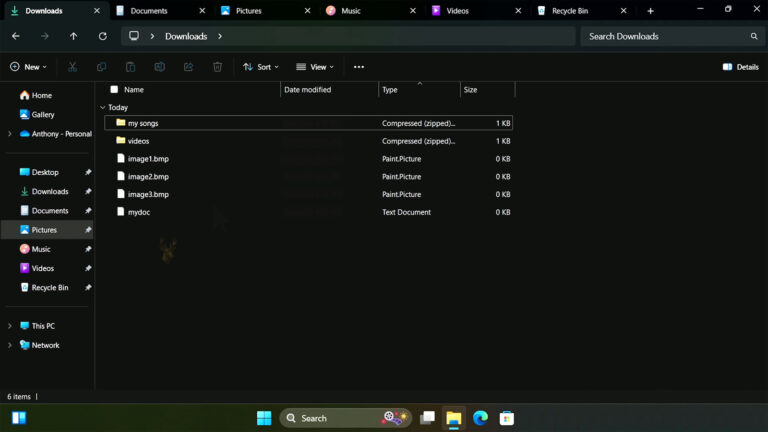Select the my songs zipped folder
This screenshot has height=432, width=768.
tap(309, 123)
